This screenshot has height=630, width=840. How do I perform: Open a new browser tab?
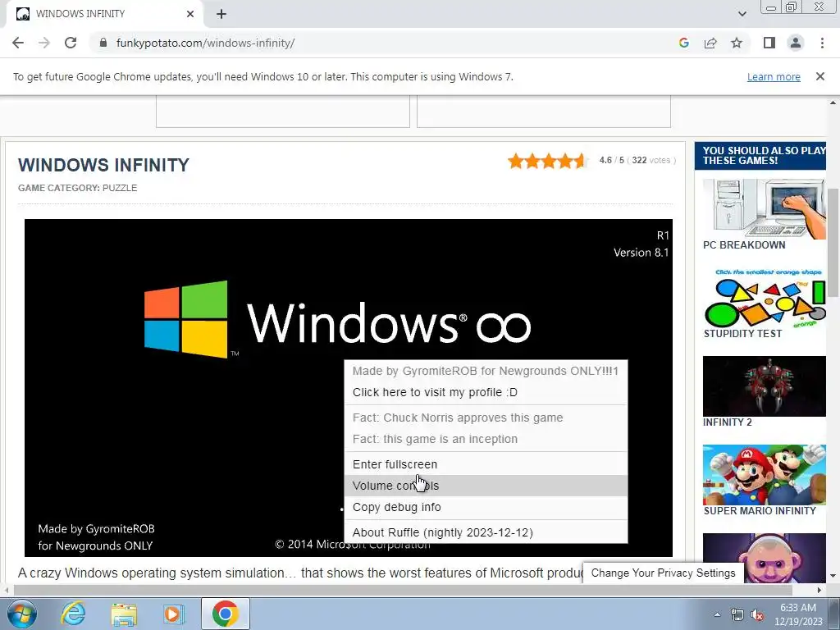(221, 14)
